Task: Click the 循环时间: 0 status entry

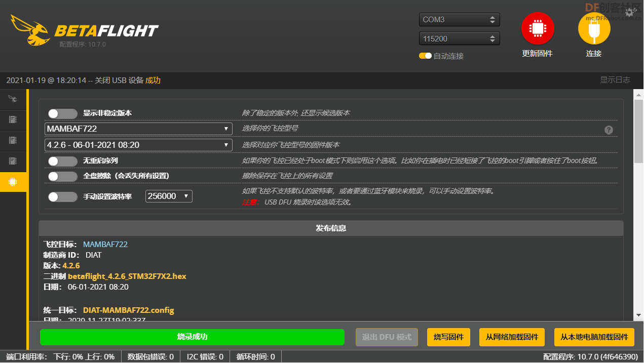Action: point(256,357)
